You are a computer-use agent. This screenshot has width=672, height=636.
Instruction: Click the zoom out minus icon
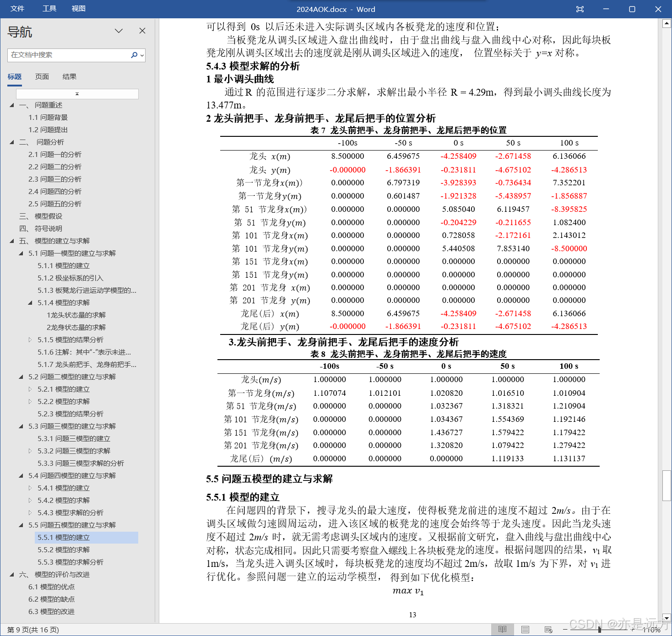565,630
